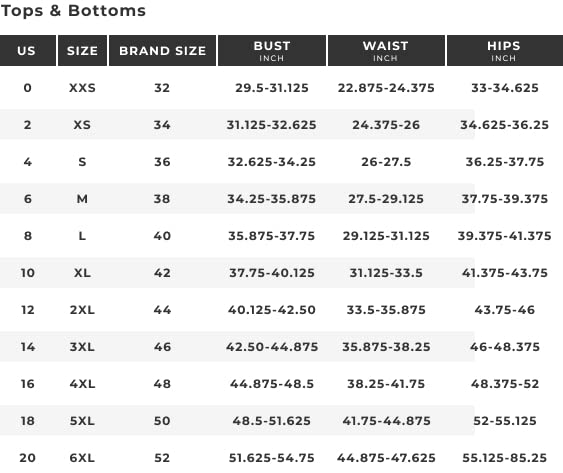
Task: Click the BRAND SIZE column header
Action: point(162,51)
